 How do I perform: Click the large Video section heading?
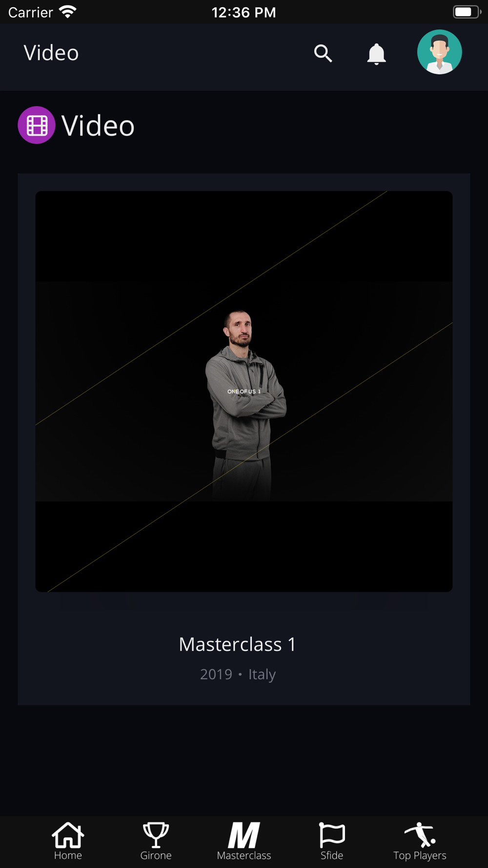[x=98, y=125]
